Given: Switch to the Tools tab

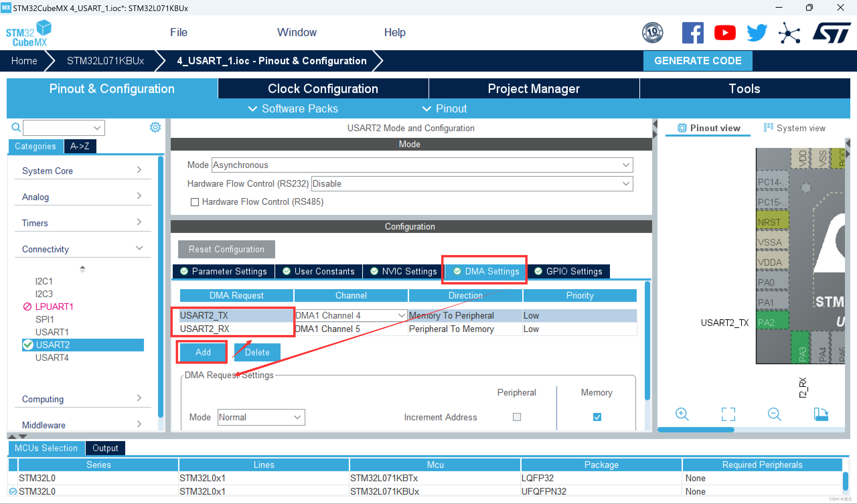Looking at the screenshot, I should (x=745, y=88).
